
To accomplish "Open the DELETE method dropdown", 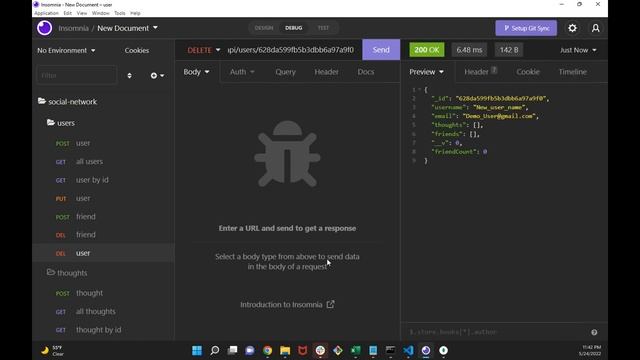I will (204, 50).
